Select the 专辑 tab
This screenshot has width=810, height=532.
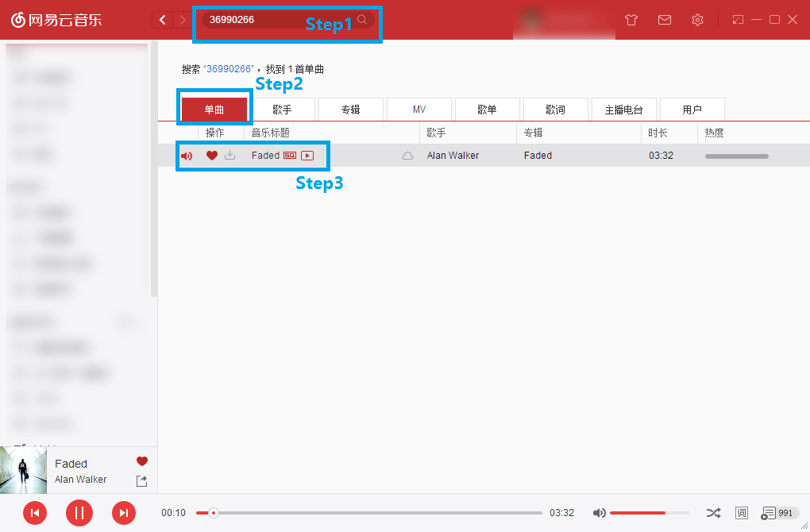(x=350, y=110)
